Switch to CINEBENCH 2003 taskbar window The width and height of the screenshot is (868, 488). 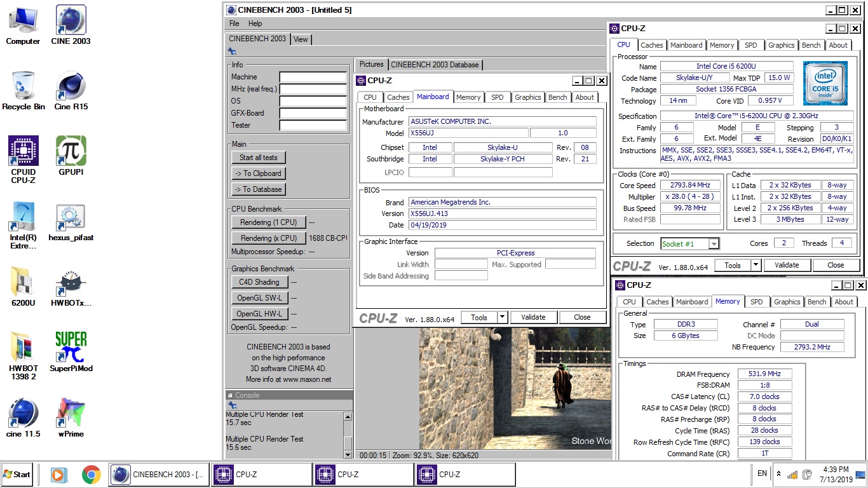click(x=159, y=474)
